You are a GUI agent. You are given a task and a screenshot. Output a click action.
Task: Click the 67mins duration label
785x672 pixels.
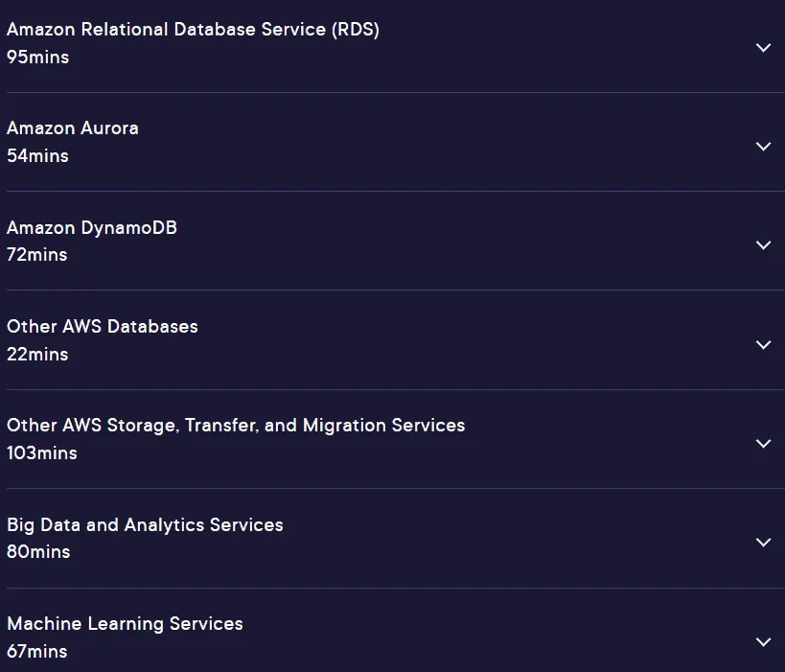point(37,652)
